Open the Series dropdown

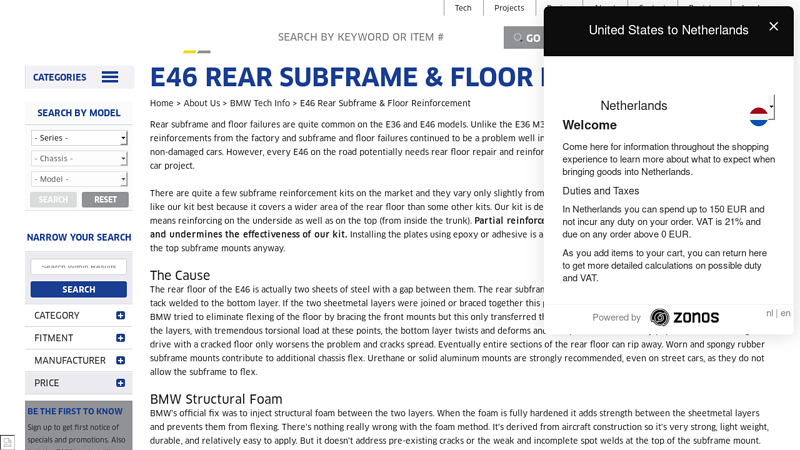[79, 138]
